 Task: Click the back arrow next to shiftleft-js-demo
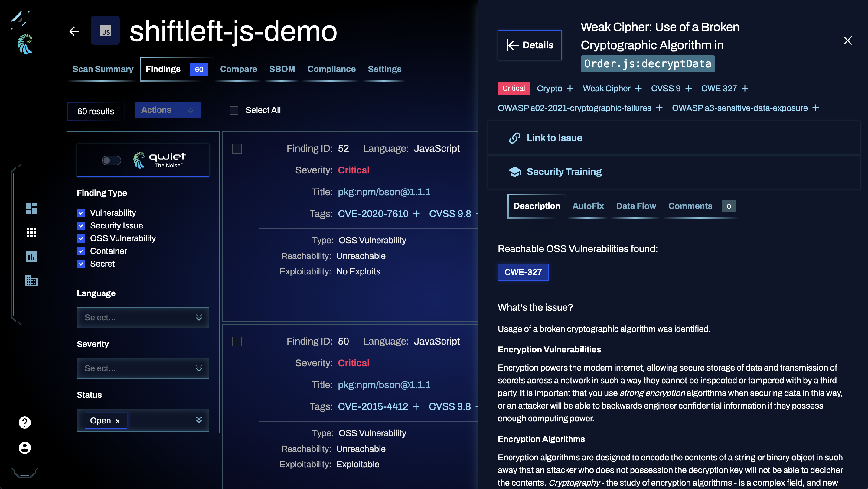click(x=74, y=31)
